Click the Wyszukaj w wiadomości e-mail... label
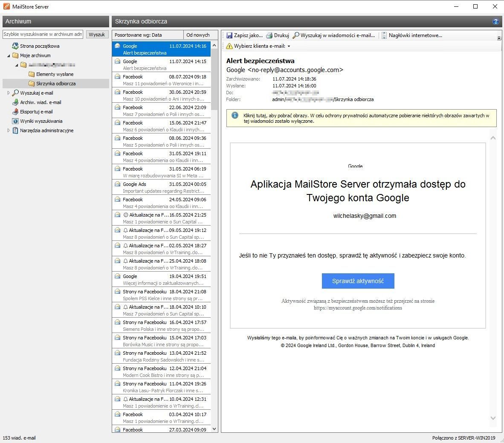 coord(338,35)
